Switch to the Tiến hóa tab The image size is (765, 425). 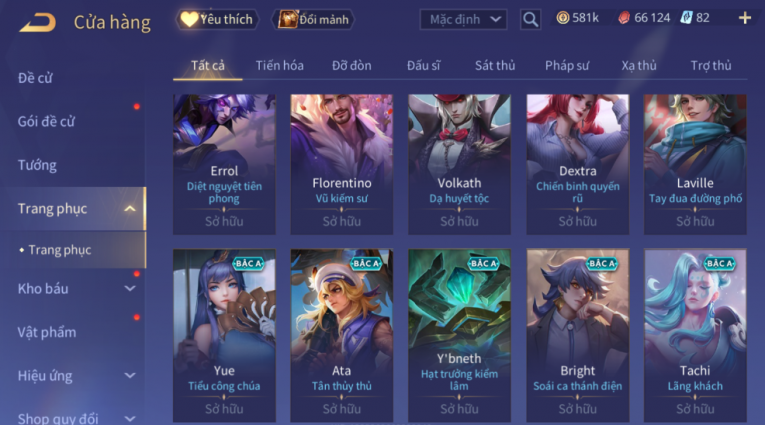coord(280,65)
